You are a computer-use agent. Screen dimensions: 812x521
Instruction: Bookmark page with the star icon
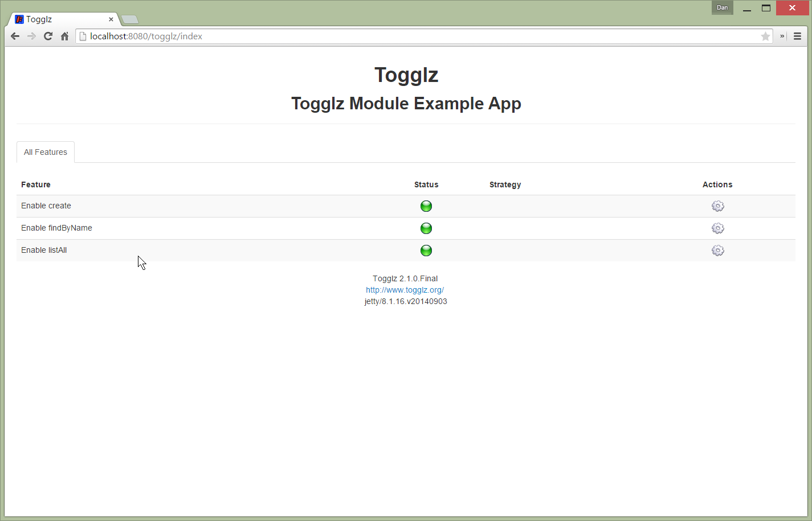(765, 36)
